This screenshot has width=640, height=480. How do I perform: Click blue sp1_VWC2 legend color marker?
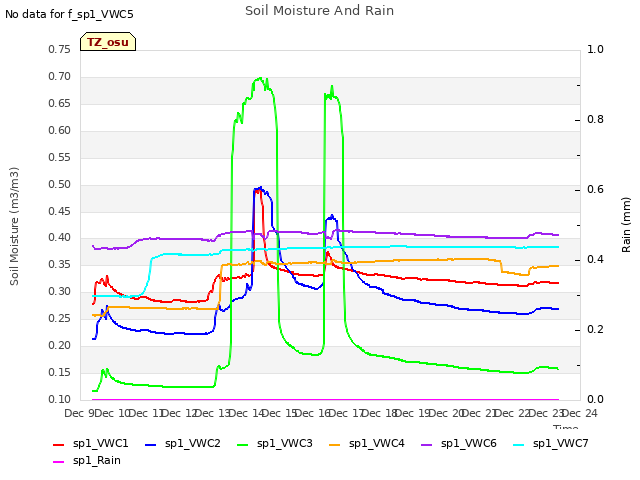point(151,444)
